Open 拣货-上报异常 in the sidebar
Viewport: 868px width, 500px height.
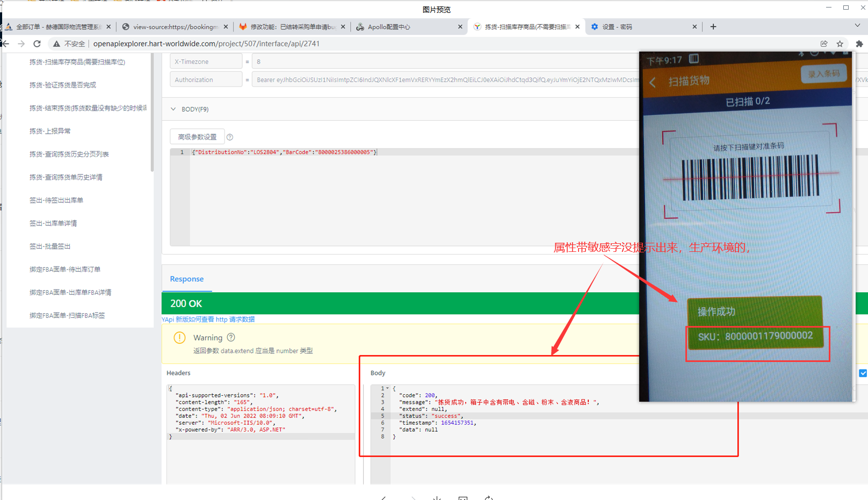(50, 131)
